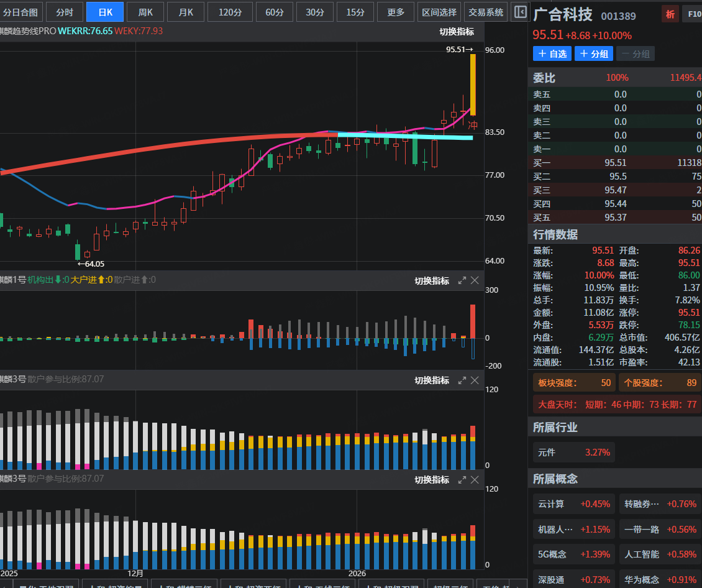Close the first 麒麟3号 indicator panel
The image size is (702, 588).
tap(475, 380)
